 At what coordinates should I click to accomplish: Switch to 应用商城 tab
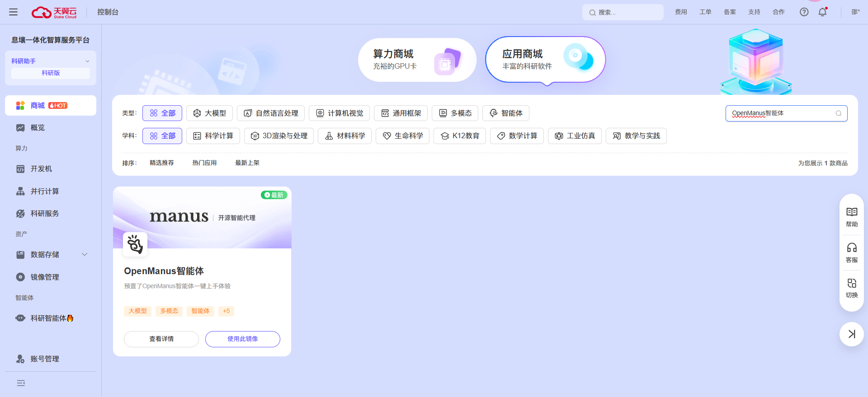(545, 60)
